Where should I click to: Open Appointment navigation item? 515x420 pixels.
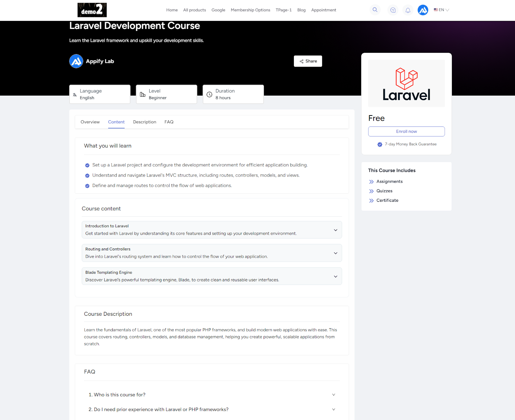click(x=323, y=10)
